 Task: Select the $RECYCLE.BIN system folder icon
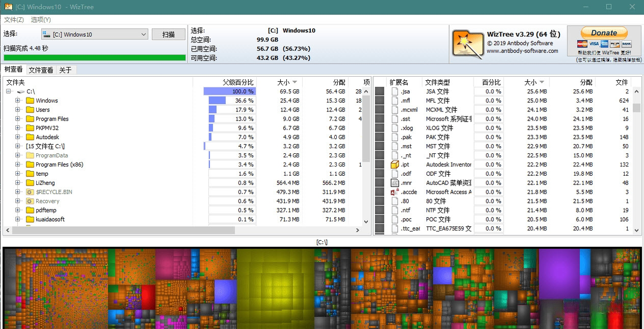pyautogui.click(x=30, y=192)
